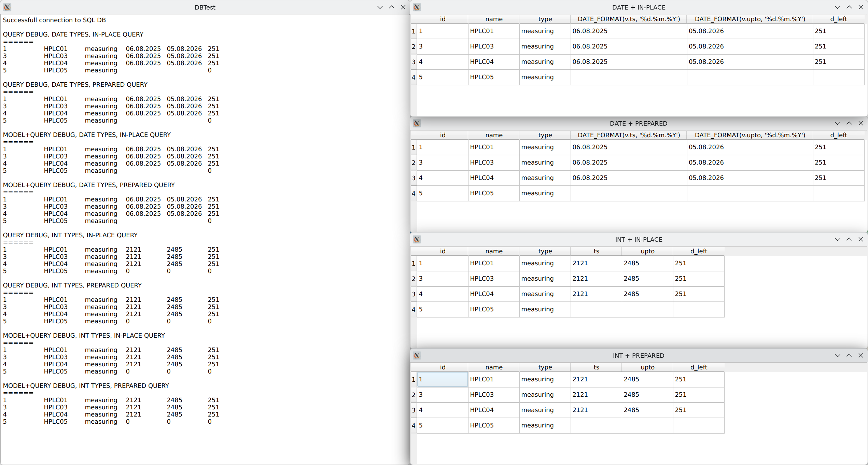868x465 pixels.
Task: Select highlighted id cell in INT + PREPARED table
Action: (x=443, y=379)
